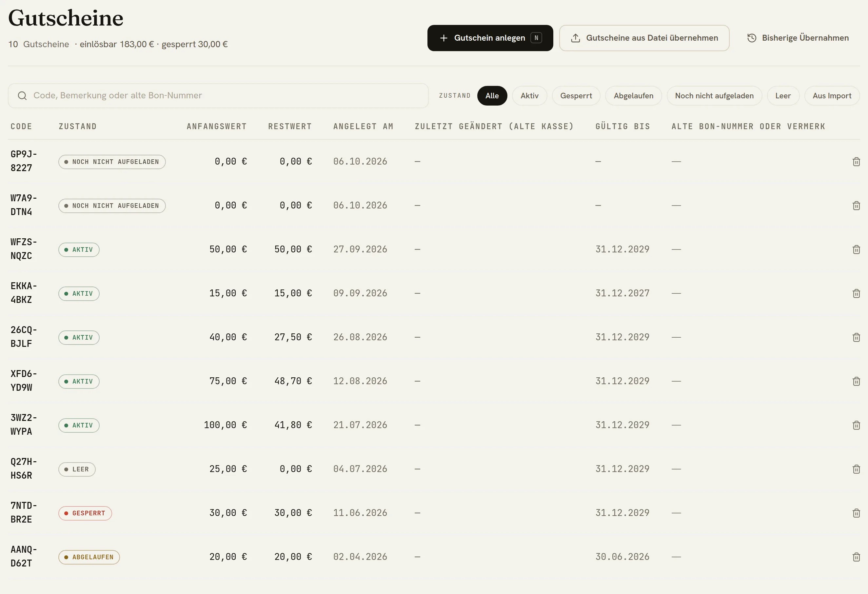Open Bisherige Übernahmen
The image size is (868, 594).
click(798, 38)
